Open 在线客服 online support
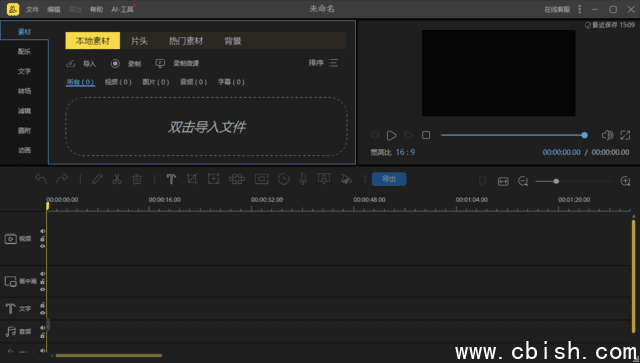 [x=557, y=9]
